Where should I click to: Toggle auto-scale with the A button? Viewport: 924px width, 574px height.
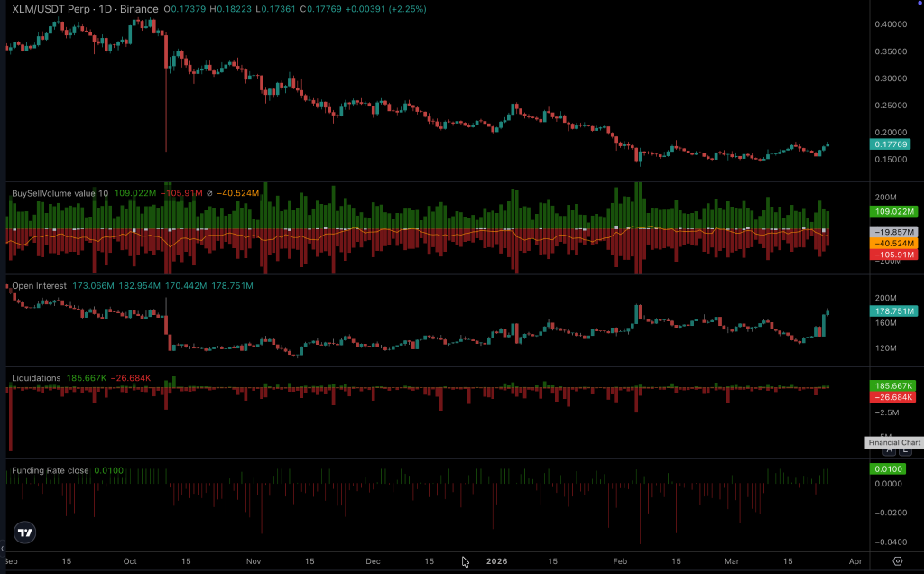(x=889, y=450)
